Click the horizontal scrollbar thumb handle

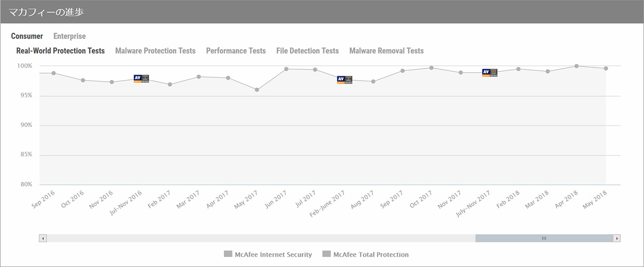pos(544,238)
